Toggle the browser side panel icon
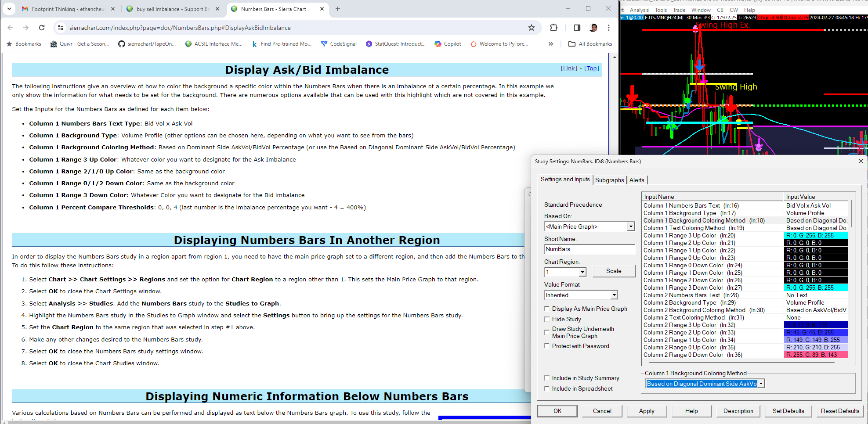Image resolution: width=868 pixels, height=424 pixels. coord(577,28)
